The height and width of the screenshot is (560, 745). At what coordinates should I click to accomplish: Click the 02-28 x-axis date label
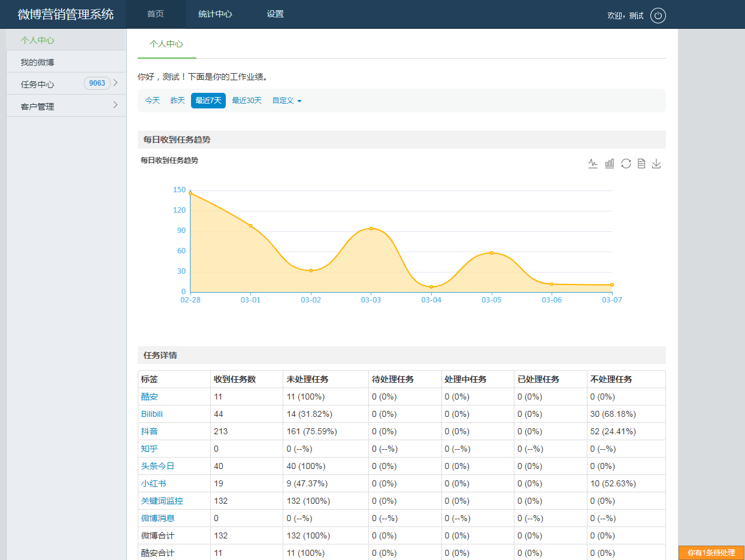[190, 300]
